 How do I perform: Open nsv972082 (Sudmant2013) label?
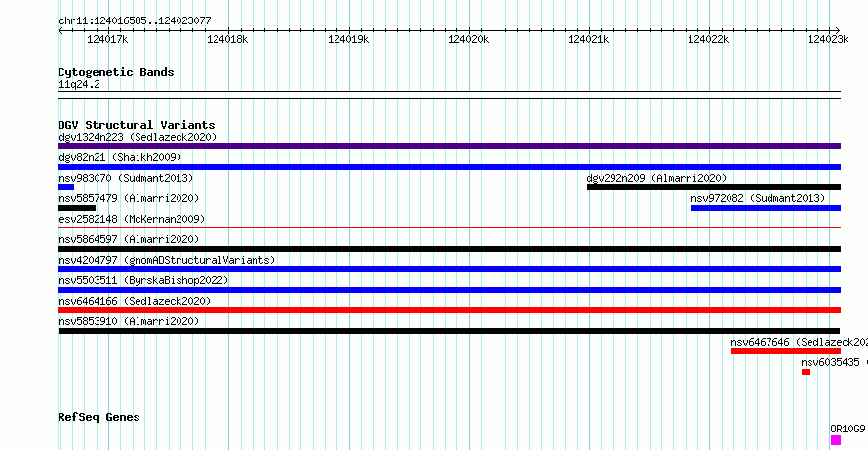[758, 198]
